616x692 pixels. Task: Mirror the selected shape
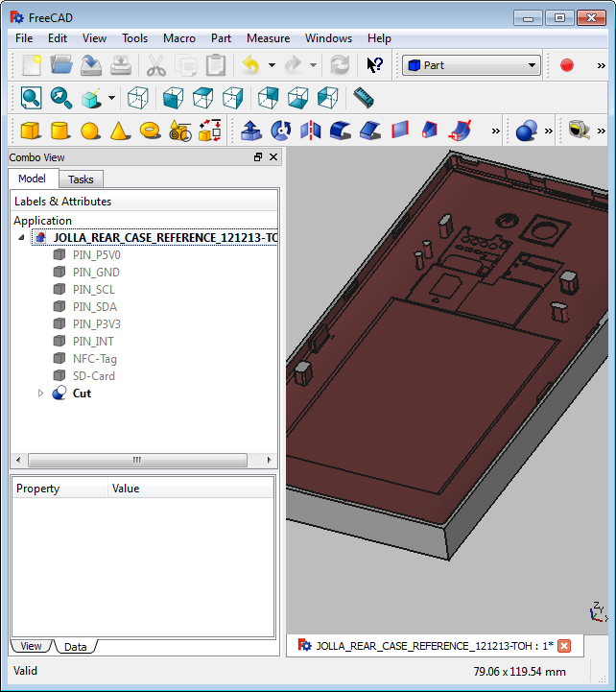click(x=311, y=131)
